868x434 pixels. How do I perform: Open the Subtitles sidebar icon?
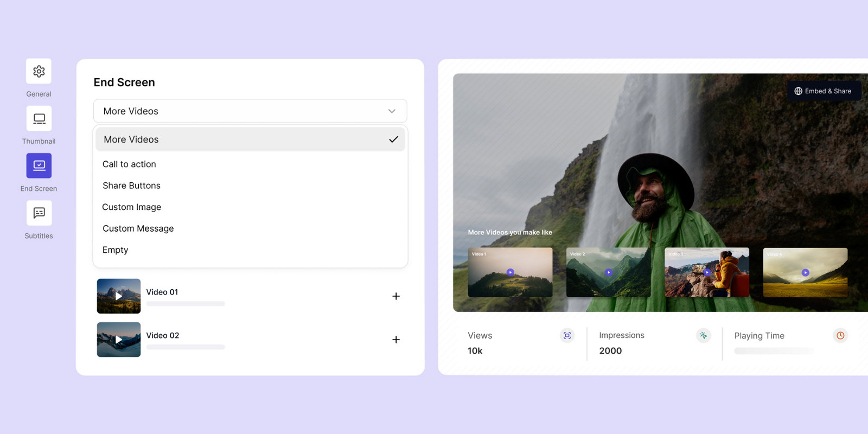pos(39,213)
